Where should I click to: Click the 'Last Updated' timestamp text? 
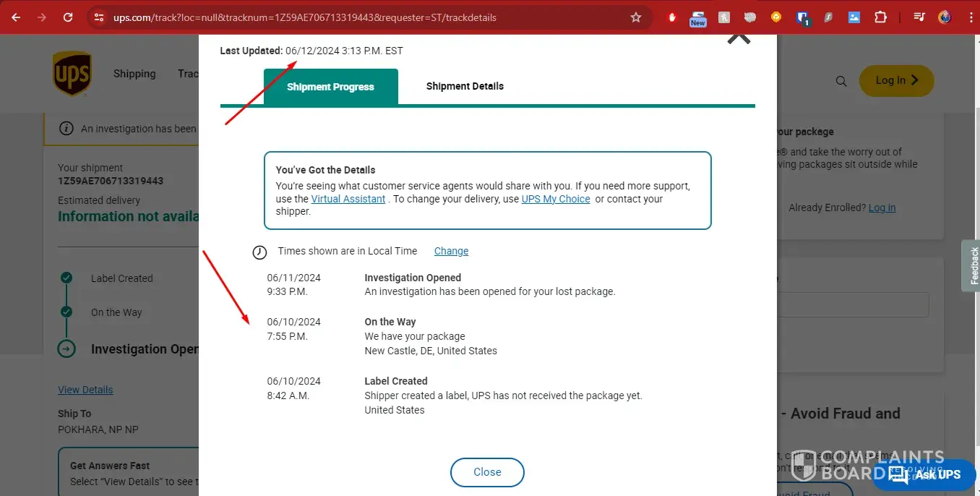tap(311, 51)
